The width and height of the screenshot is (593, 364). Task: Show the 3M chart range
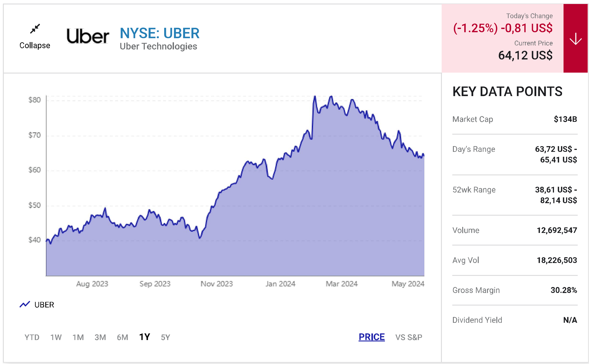pyautogui.click(x=100, y=337)
